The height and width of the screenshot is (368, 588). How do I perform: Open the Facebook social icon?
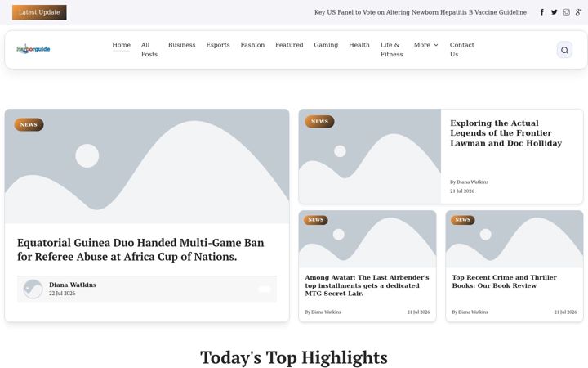click(542, 12)
